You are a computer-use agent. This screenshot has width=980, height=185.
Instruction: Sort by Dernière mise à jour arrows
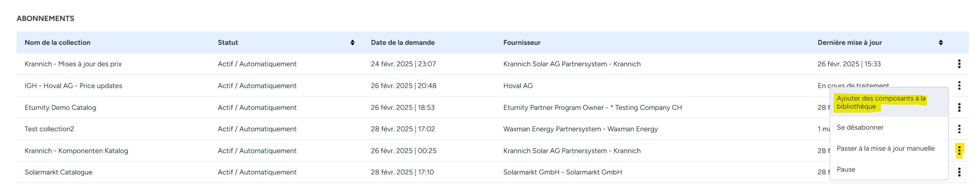941,42
